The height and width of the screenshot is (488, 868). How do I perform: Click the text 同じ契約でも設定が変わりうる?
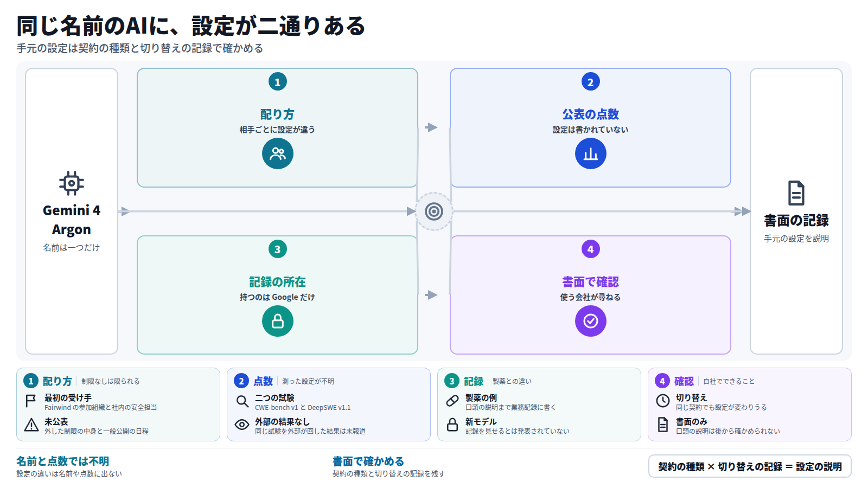pos(722,408)
